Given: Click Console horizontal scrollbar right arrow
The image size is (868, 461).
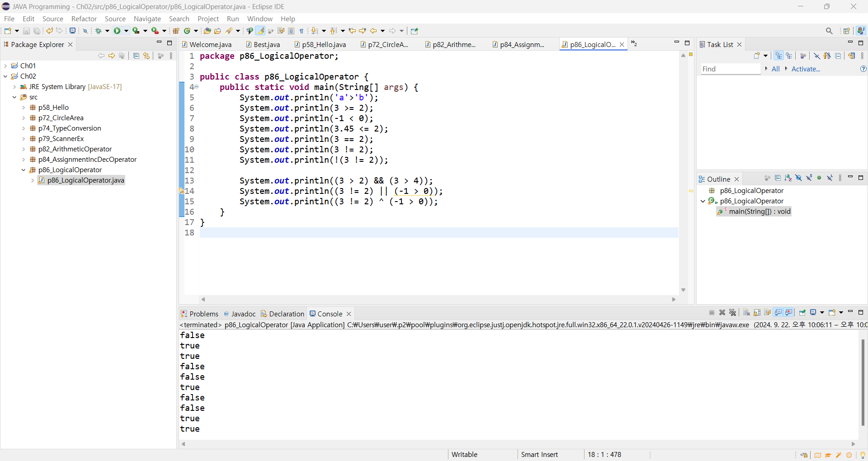Looking at the screenshot, I should point(854,444).
